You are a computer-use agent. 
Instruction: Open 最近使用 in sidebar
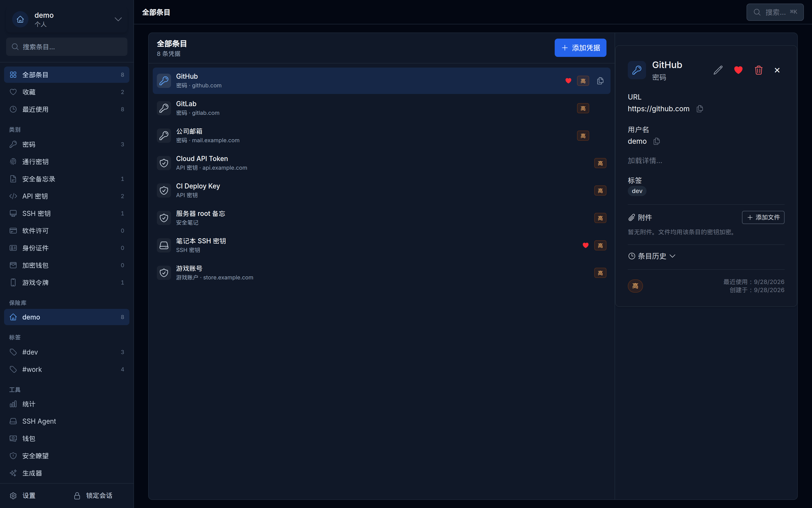pos(66,109)
